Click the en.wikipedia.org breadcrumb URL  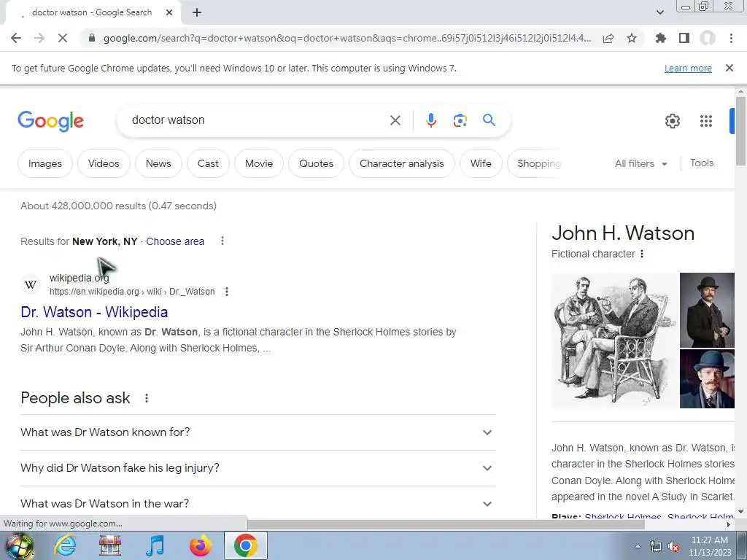[132, 292]
